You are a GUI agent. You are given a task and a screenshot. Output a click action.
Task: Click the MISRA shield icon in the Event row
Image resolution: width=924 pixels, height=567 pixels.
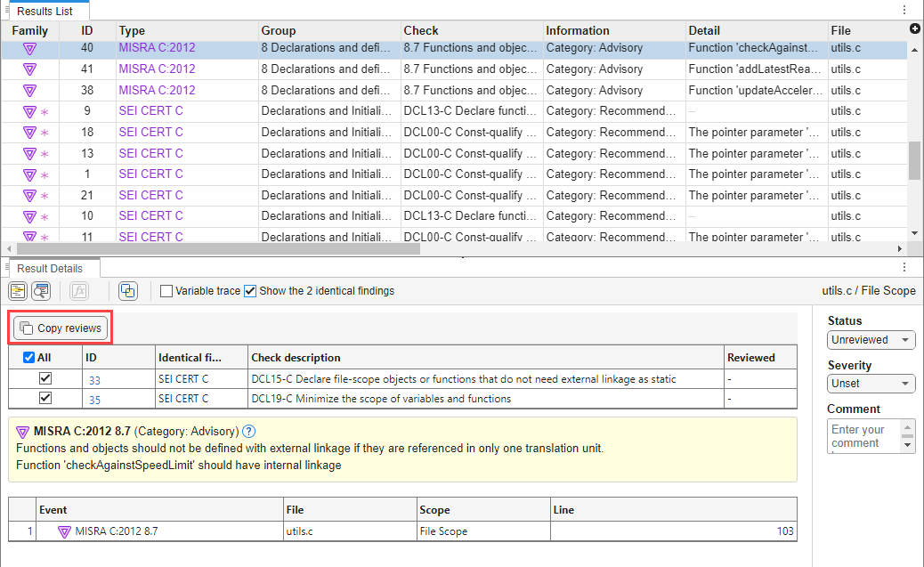(63, 531)
